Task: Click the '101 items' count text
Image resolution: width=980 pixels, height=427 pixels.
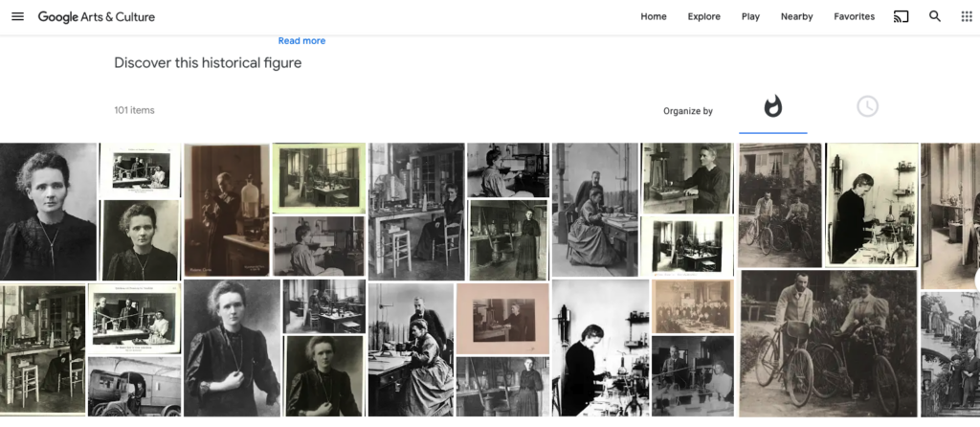Action: [134, 110]
